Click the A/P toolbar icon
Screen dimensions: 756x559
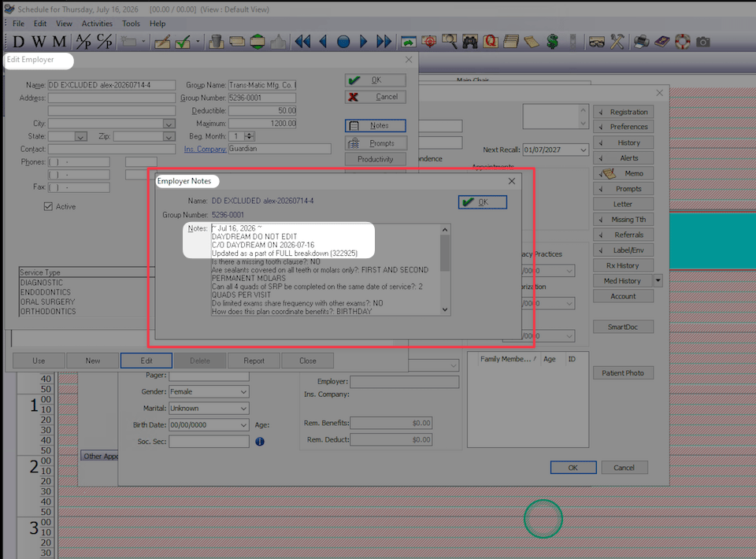[x=83, y=42]
